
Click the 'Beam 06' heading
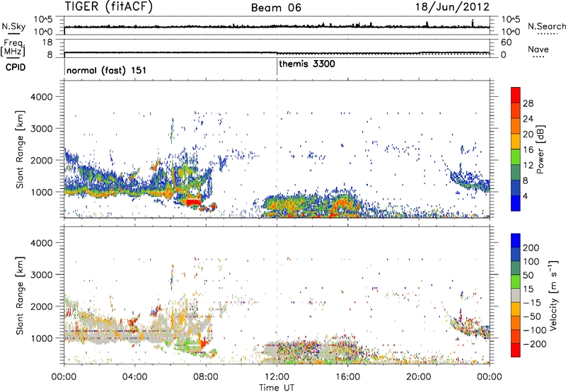pos(276,8)
